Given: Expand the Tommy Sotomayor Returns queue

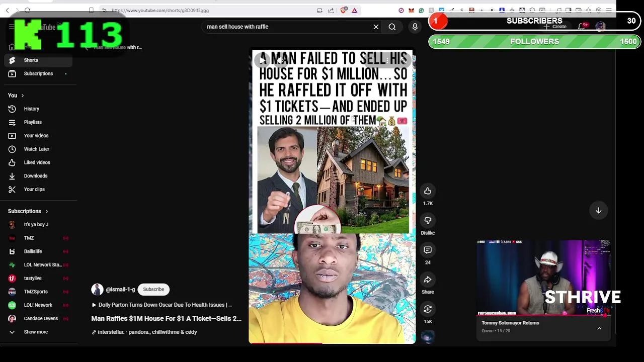Looking at the screenshot, I should tap(599, 328).
